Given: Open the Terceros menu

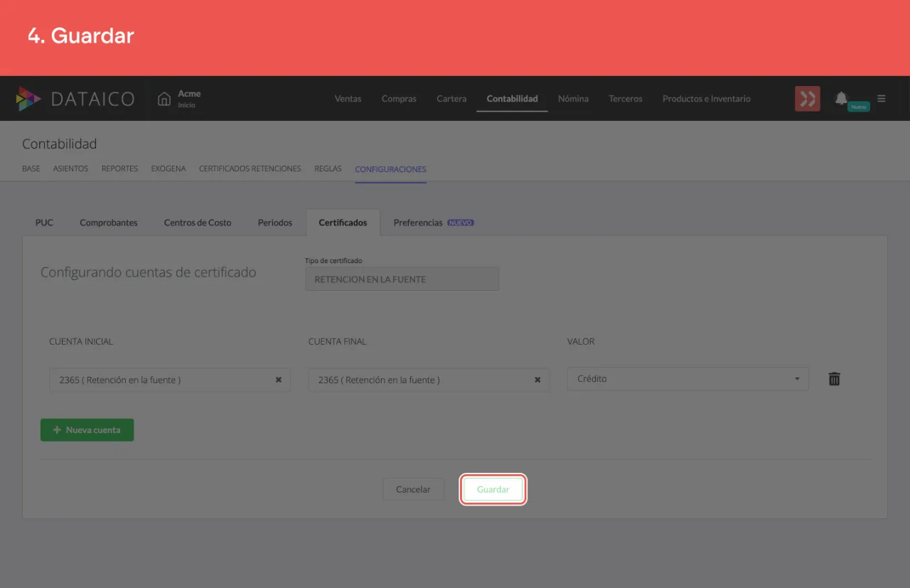Looking at the screenshot, I should (626, 99).
